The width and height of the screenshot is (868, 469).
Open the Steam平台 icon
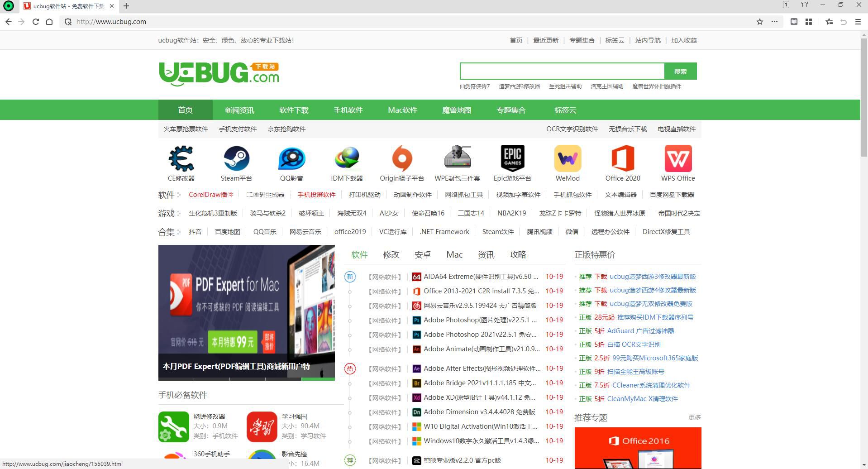(x=236, y=158)
